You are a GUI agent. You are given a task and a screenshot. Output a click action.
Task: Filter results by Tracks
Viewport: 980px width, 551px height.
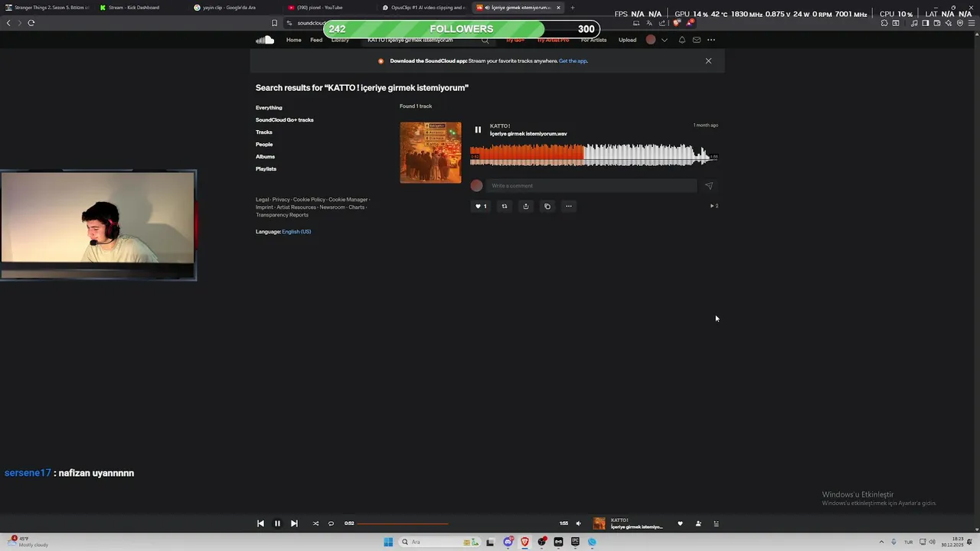tap(264, 132)
